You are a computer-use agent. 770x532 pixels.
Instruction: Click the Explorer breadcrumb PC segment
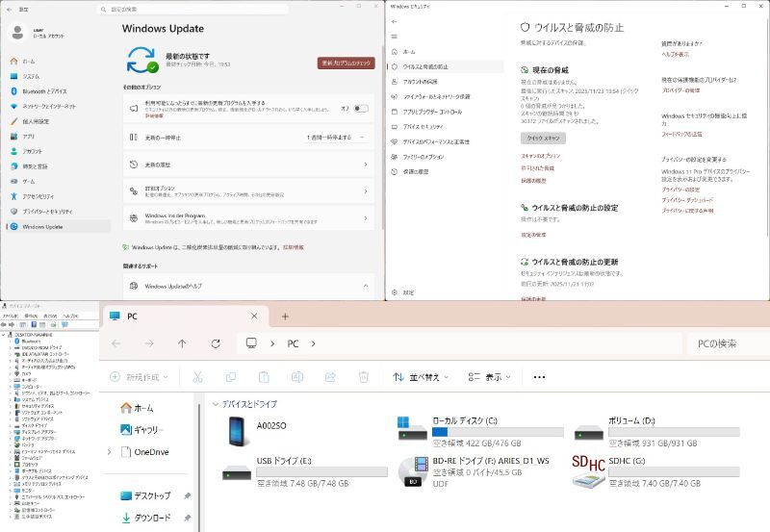pyautogui.click(x=293, y=343)
